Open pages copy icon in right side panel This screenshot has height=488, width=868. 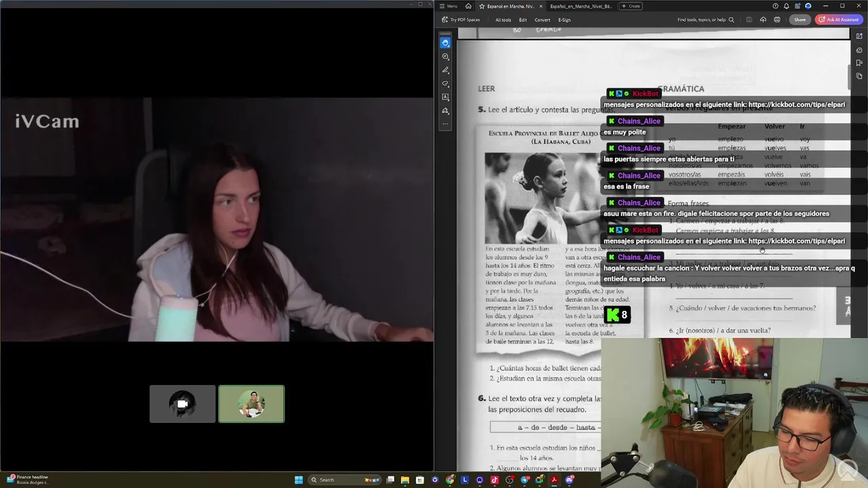pos(859,75)
